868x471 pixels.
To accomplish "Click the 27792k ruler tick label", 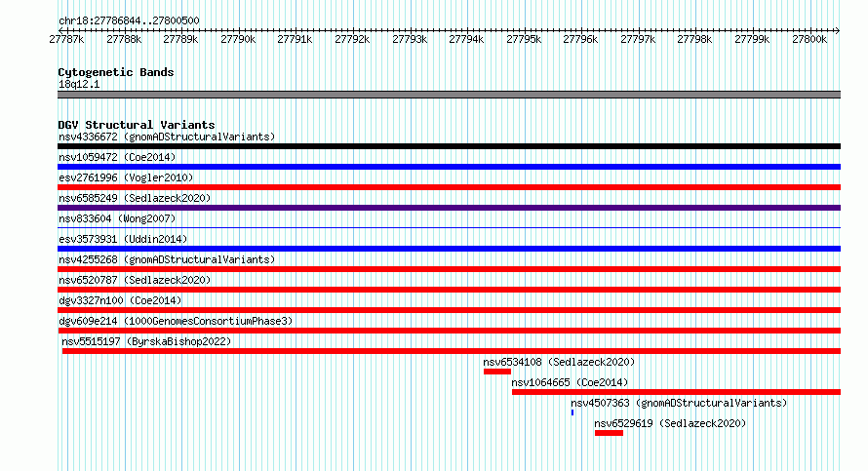I will click(x=352, y=39).
